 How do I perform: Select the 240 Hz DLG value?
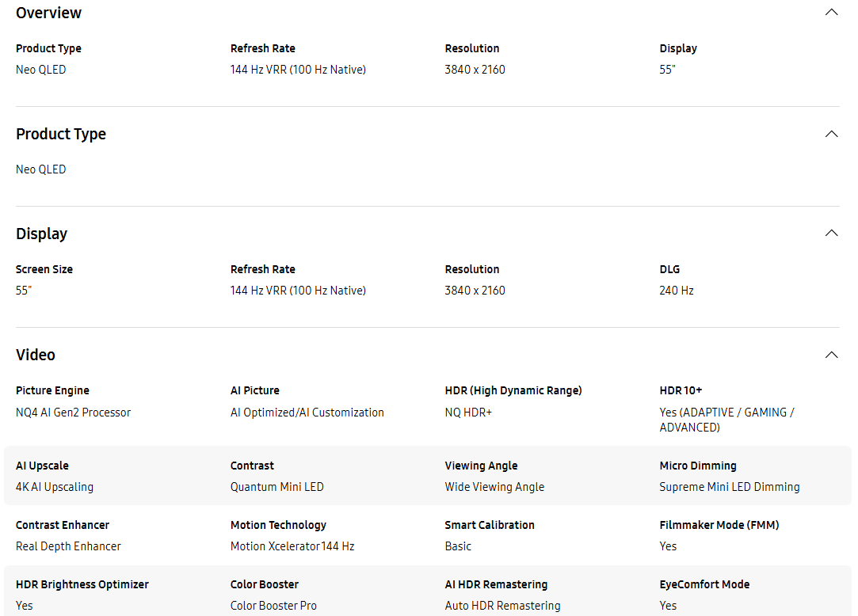pos(677,291)
